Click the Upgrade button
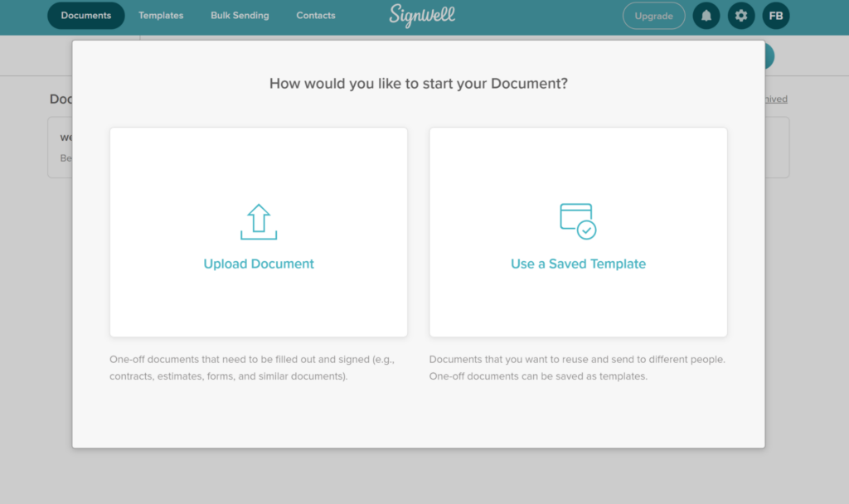849x504 pixels. tap(653, 16)
